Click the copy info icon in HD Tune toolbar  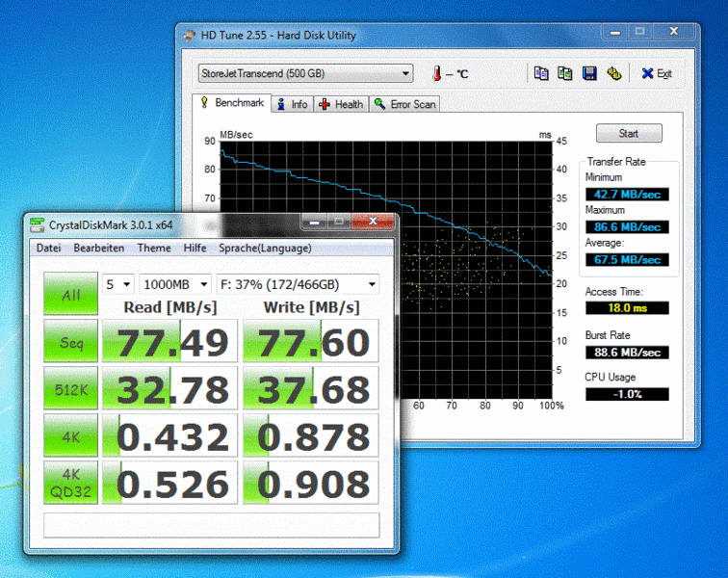tap(541, 73)
